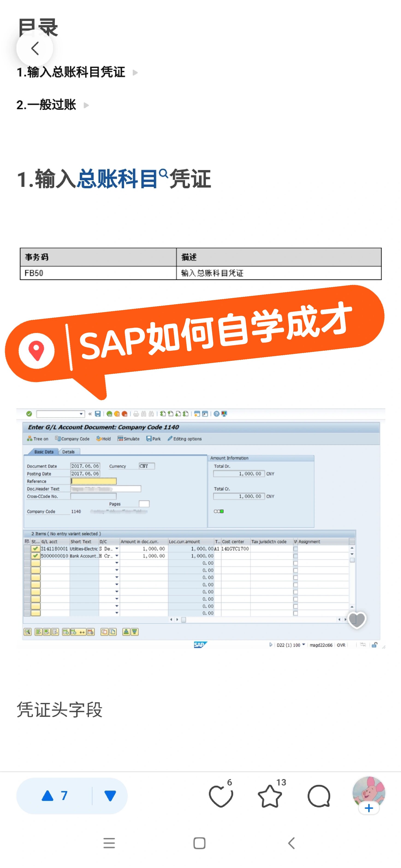Click Tree on in SAP application toolbar
This screenshot has width=401, height=868.
tap(38, 439)
